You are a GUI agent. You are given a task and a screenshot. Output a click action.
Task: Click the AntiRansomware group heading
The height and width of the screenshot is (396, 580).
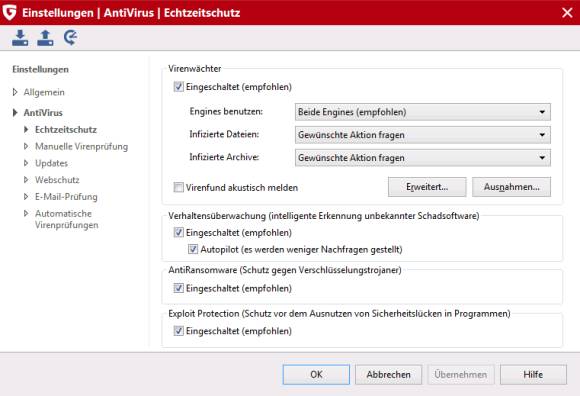point(285,270)
